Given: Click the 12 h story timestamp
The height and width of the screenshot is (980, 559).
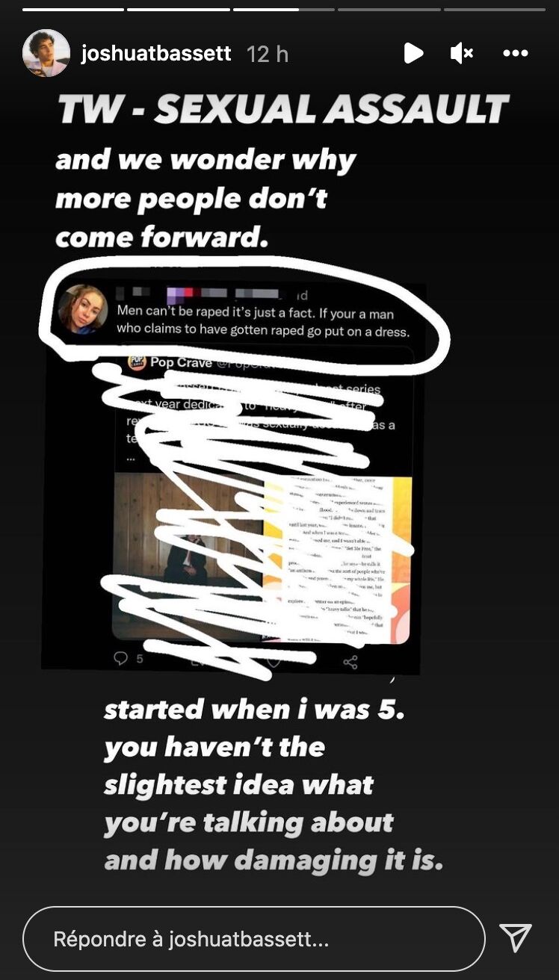Looking at the screenshot, I should point(267,55).
